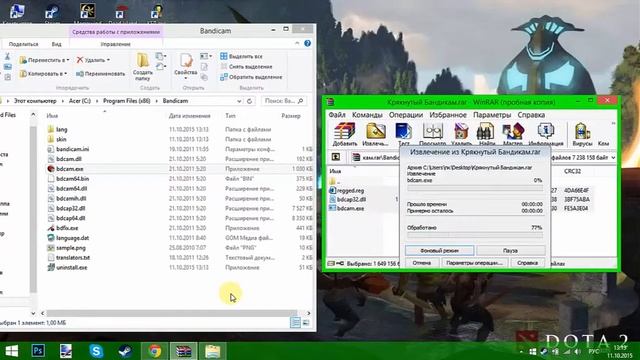Click the horizontal scrollbar in Explorer file list

(x=171, y=313)
